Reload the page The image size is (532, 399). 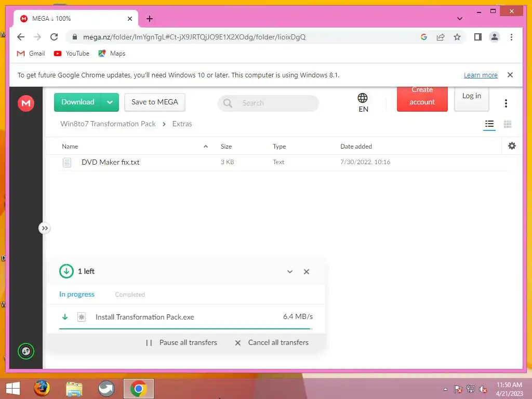tap(54, 37)
